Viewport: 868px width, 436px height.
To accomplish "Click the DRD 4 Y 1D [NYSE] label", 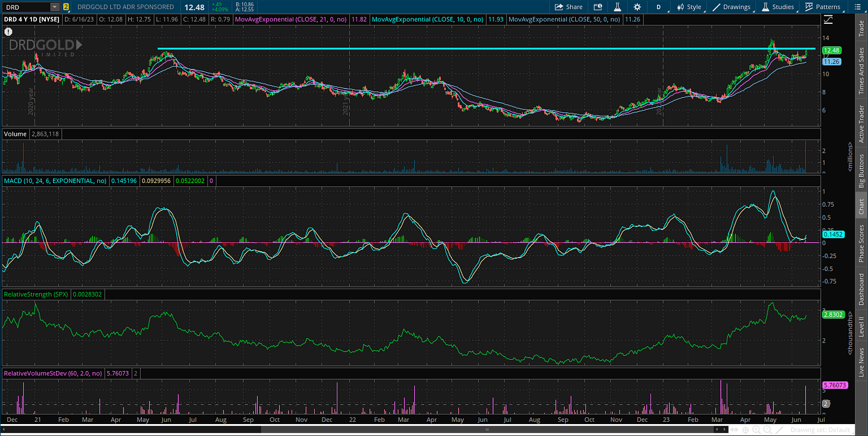I will 30,19.
